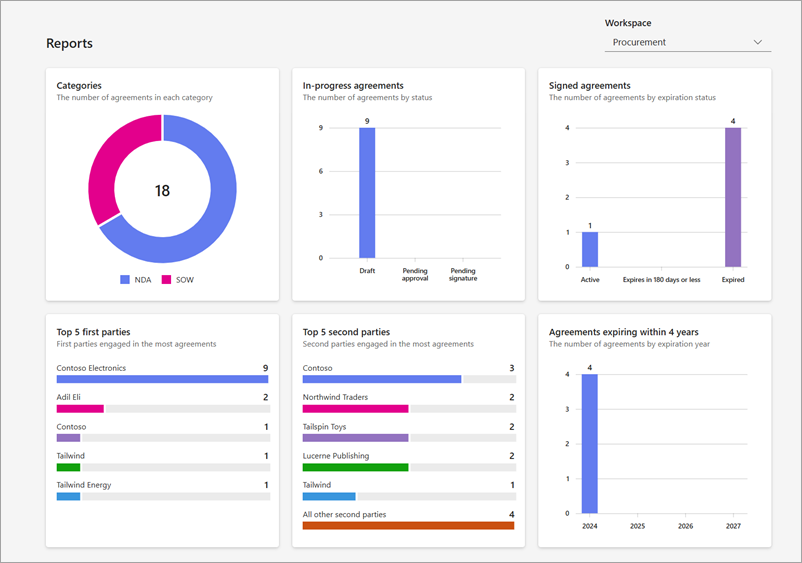Click the Expires in 180 days or less label
This screenshot has width=802, height=563.
(x=661, y=280)
